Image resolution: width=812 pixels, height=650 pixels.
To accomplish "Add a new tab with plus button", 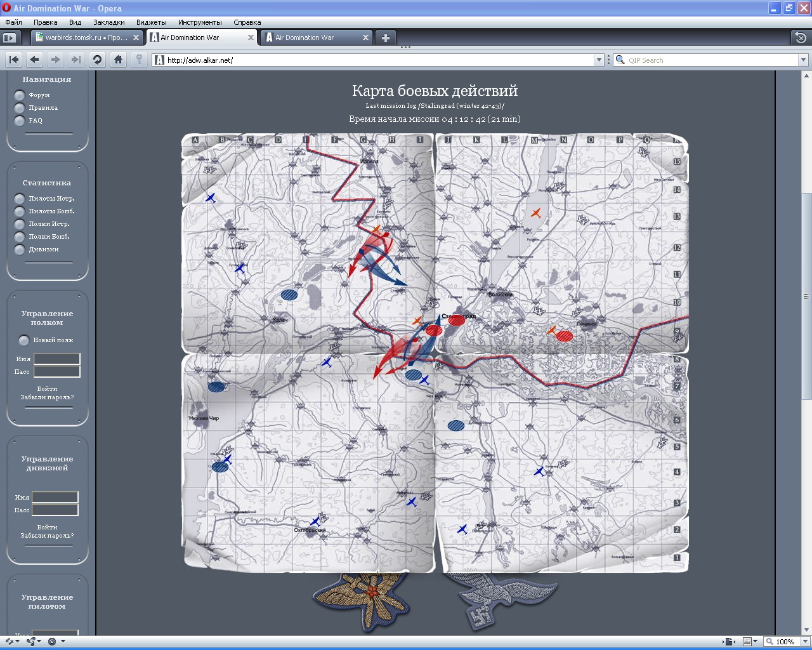I will 385,37.
